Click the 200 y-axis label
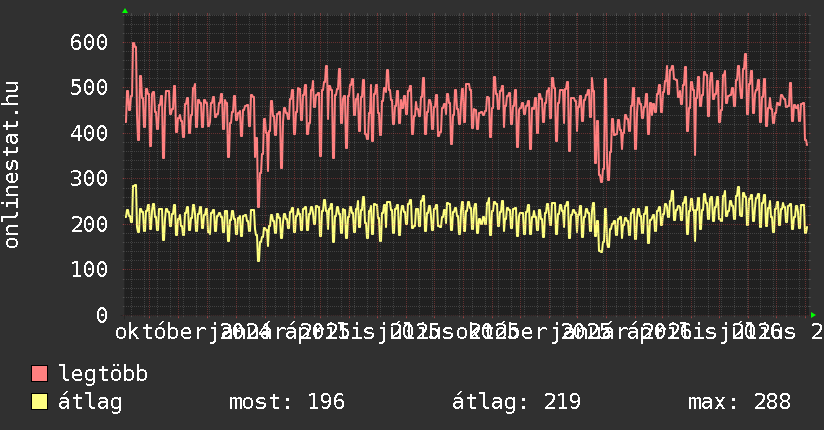 (x=89, y=224)
